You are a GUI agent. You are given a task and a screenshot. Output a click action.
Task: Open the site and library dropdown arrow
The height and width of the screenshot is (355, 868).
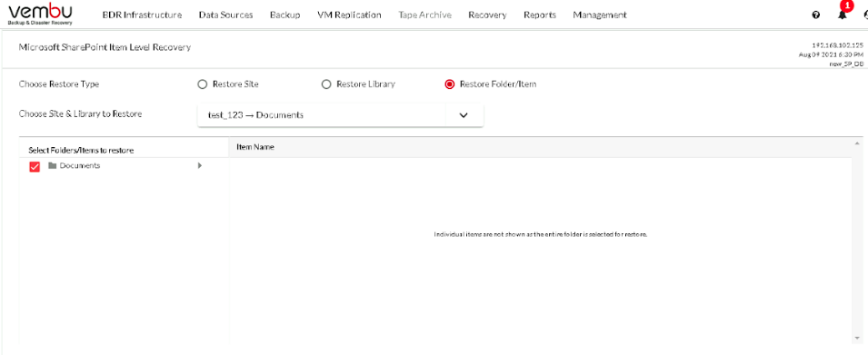tap(464, 115)
